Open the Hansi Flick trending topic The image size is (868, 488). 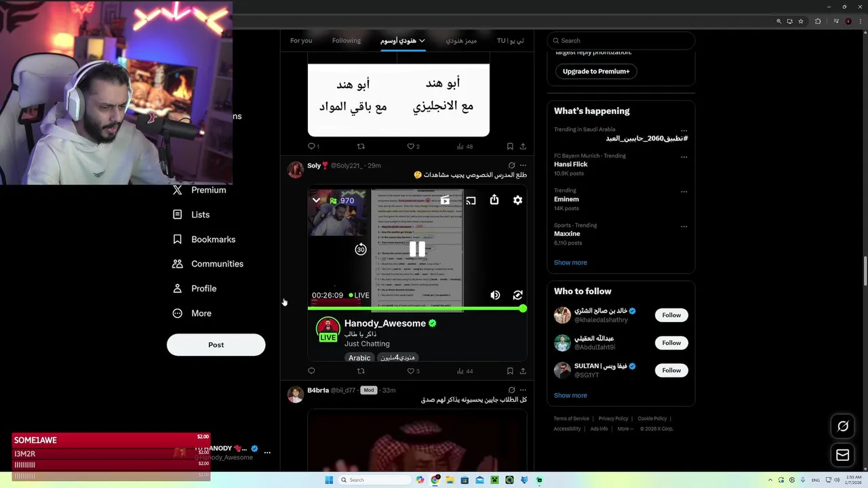571,164
